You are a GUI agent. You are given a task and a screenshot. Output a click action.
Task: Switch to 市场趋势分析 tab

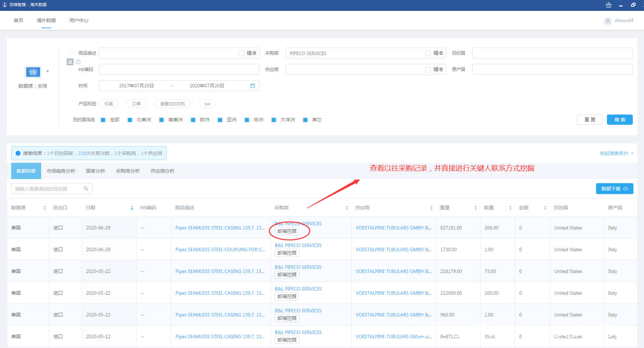tap(61, 171)
